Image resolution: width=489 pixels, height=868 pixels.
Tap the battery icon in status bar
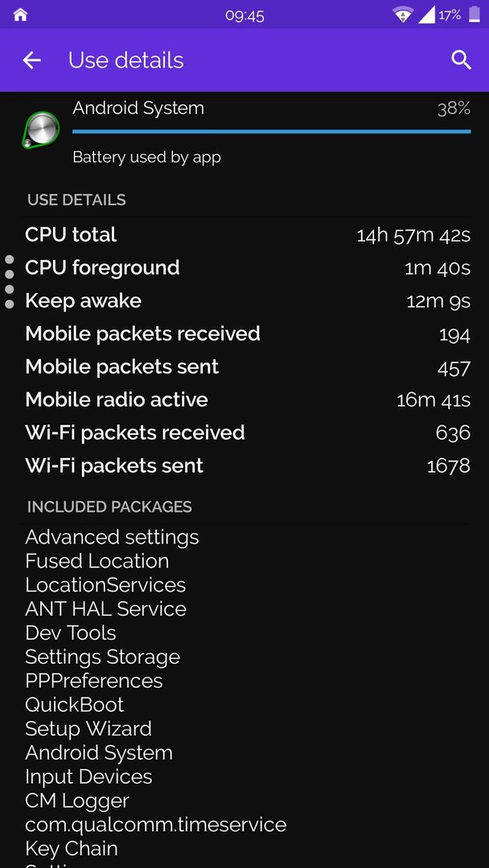[475, 14]
